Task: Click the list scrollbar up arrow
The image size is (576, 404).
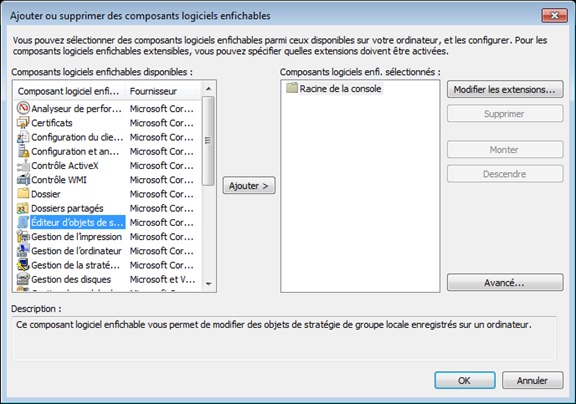Action: [208, 89]
